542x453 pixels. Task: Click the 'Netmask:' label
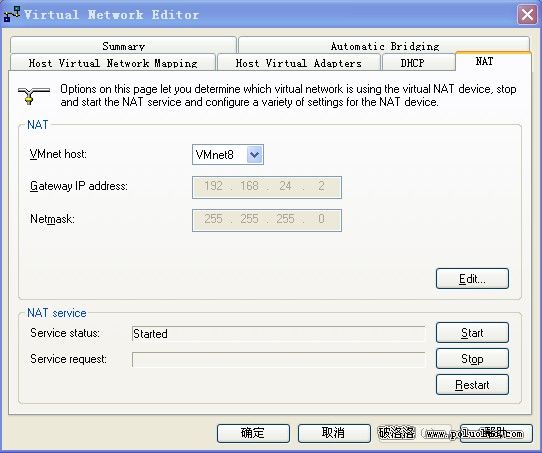(x=52, y=219)
